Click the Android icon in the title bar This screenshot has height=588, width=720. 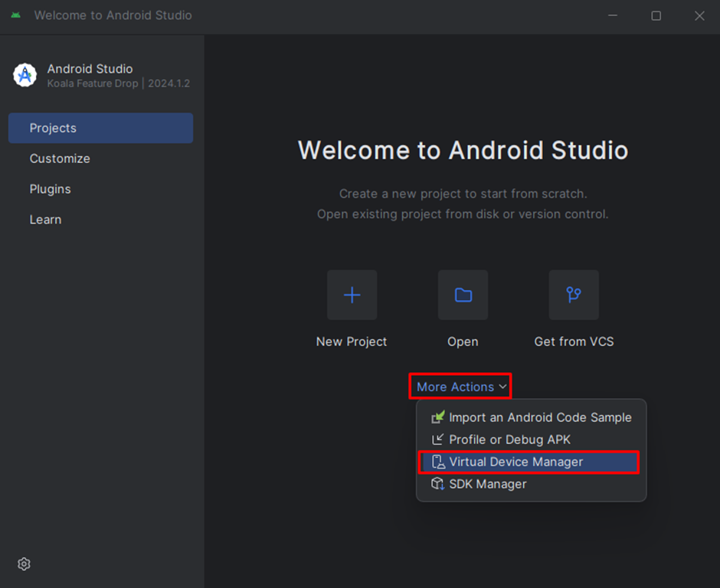(15, 15)
